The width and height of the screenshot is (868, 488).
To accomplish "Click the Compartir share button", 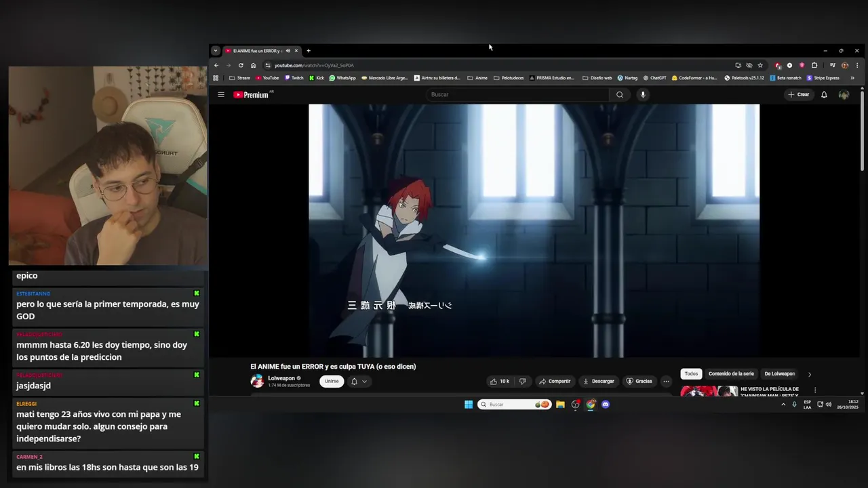I will coord(555,382).
